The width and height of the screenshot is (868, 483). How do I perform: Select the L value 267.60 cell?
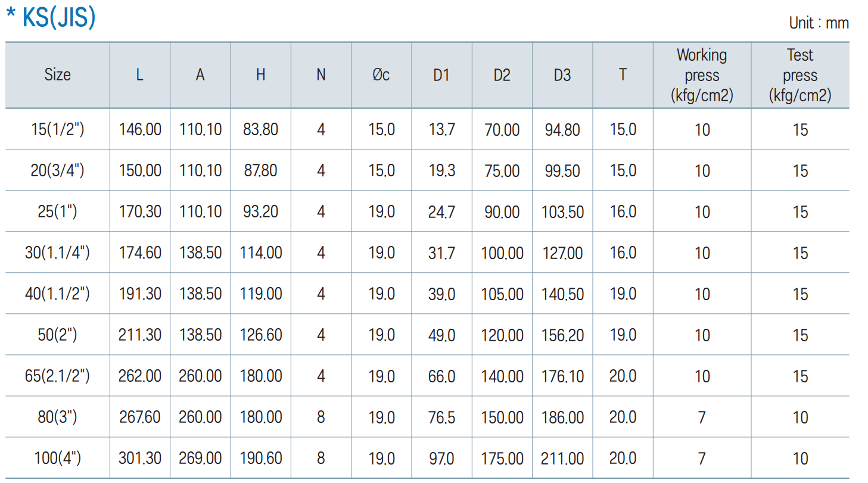pos(140,417)
